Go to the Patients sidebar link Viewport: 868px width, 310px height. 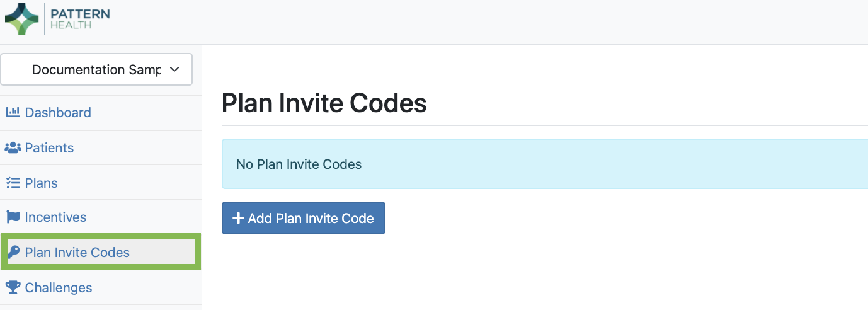49,148
